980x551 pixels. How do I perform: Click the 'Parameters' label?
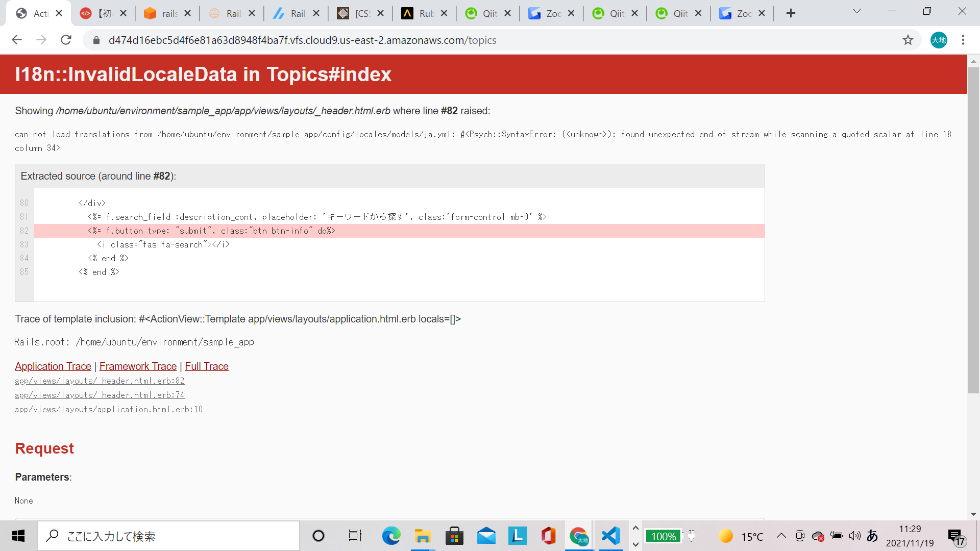pyautogui.click(x=42, y=477)
